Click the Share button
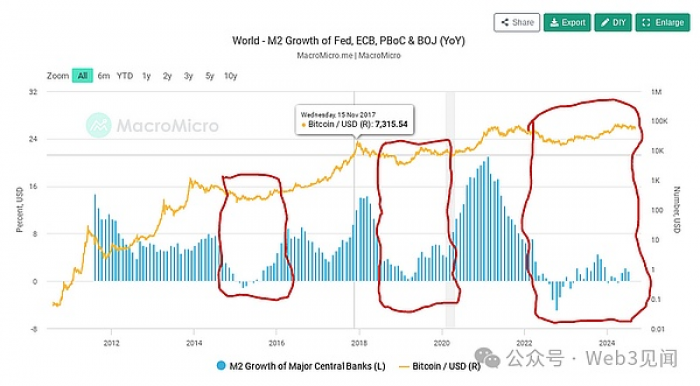Image resolution: width=700 pixels, height=386 pixels. tap(517, 22)
